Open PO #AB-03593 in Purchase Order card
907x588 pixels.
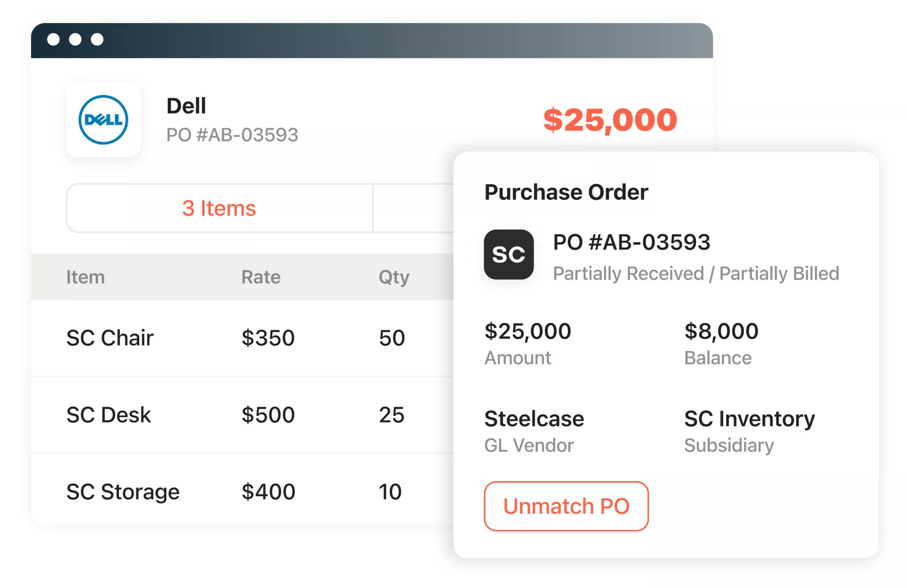click(632, 242)
